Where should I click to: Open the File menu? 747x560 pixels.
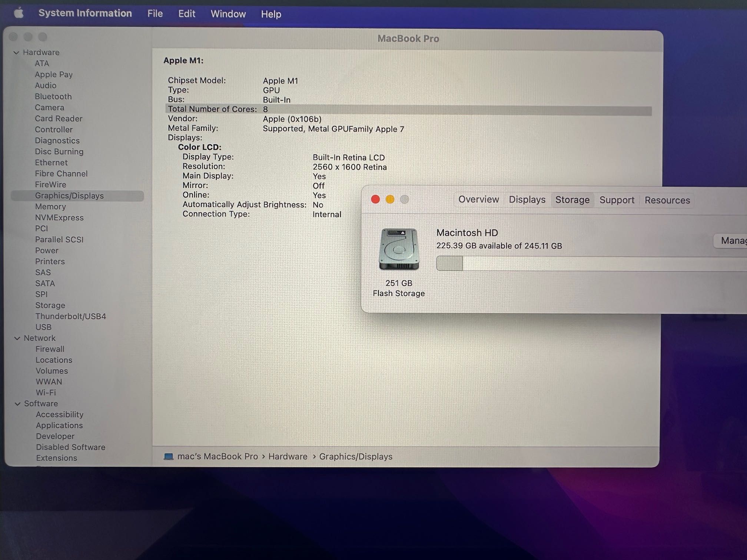pos(155,14)
